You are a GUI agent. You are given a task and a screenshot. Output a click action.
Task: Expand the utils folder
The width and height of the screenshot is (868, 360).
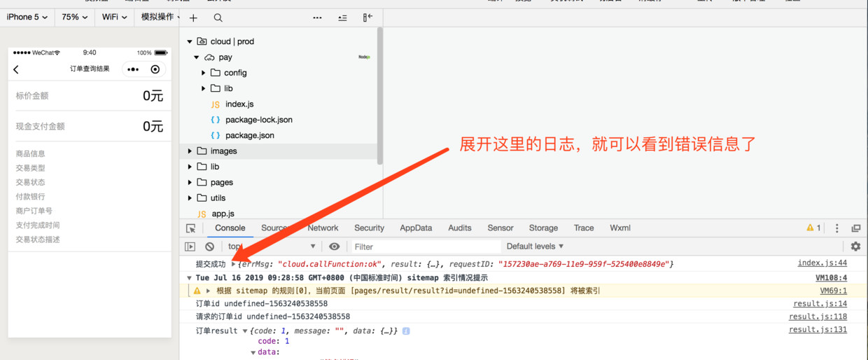tap(190, 198)
